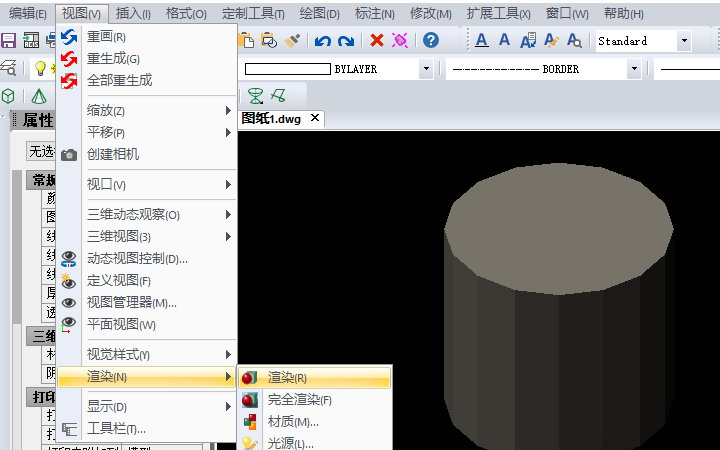Click the top face of the cylinder

559,228
